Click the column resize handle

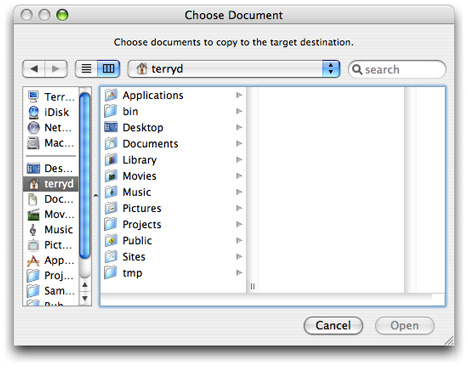[253, 287]
